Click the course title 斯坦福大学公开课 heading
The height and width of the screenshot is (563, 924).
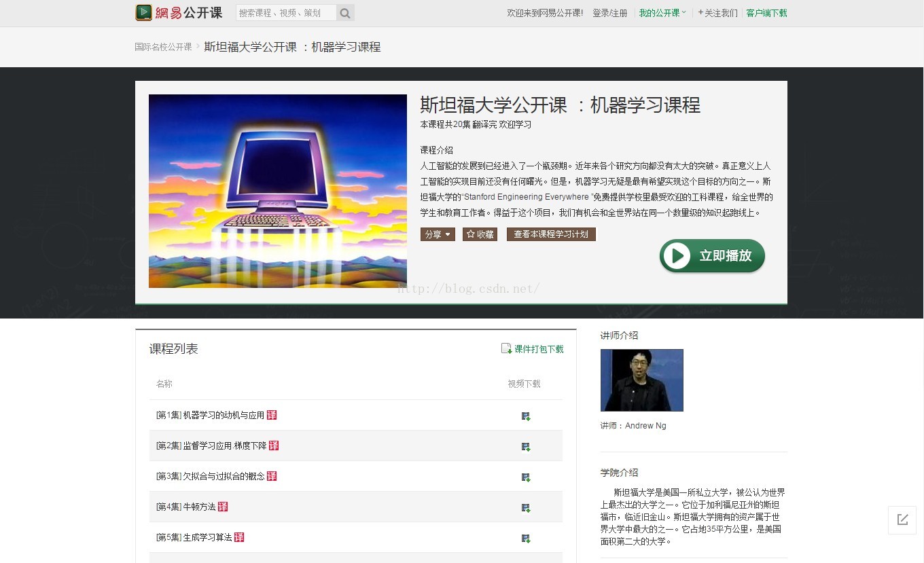pyautogui.click(x=561, y=105)
